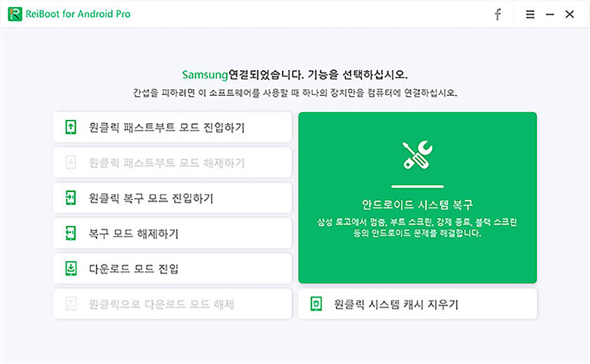Image resolution: width=590 pixels, height=364 pixels.
Task: Select 다운로드 모드 진입 option
Action: (x=172, y=269)
